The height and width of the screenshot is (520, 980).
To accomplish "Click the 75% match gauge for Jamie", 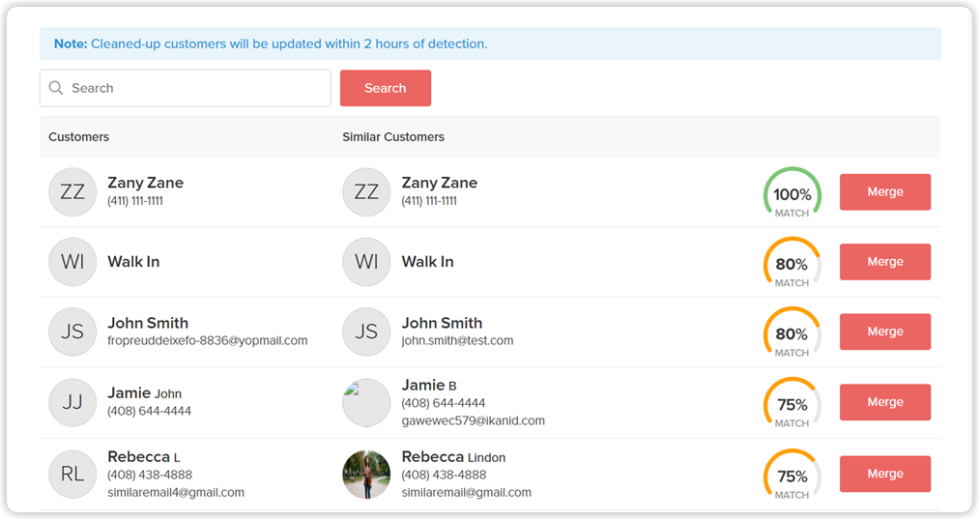I will [x=792, y=403].
